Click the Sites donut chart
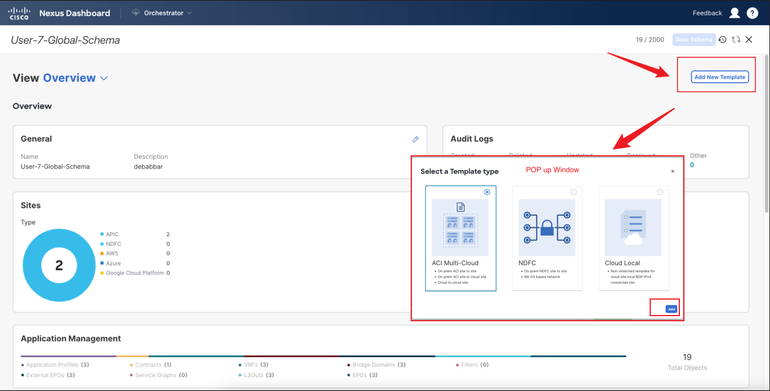 [59, 265]
